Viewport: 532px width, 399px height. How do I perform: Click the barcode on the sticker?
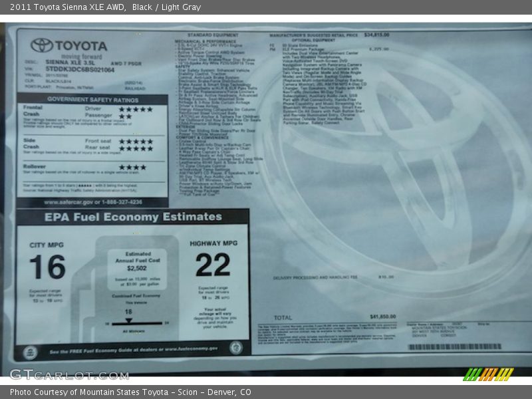point(454,346)
